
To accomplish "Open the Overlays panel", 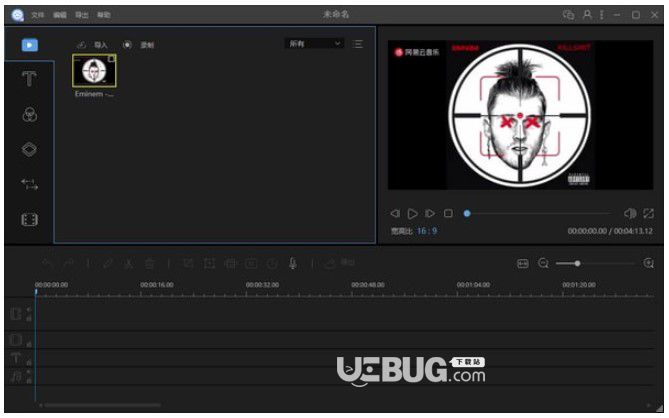I will [29, 149].
